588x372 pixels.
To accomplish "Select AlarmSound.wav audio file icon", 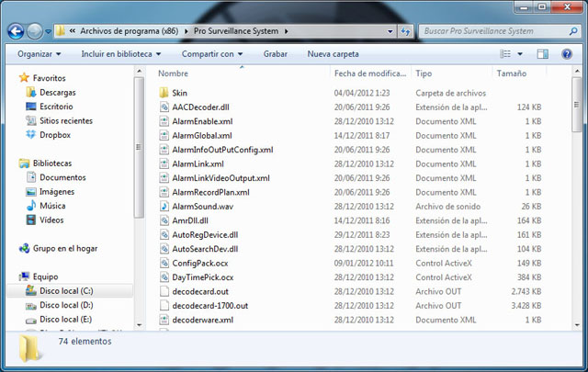I will [x=164, y=207].
